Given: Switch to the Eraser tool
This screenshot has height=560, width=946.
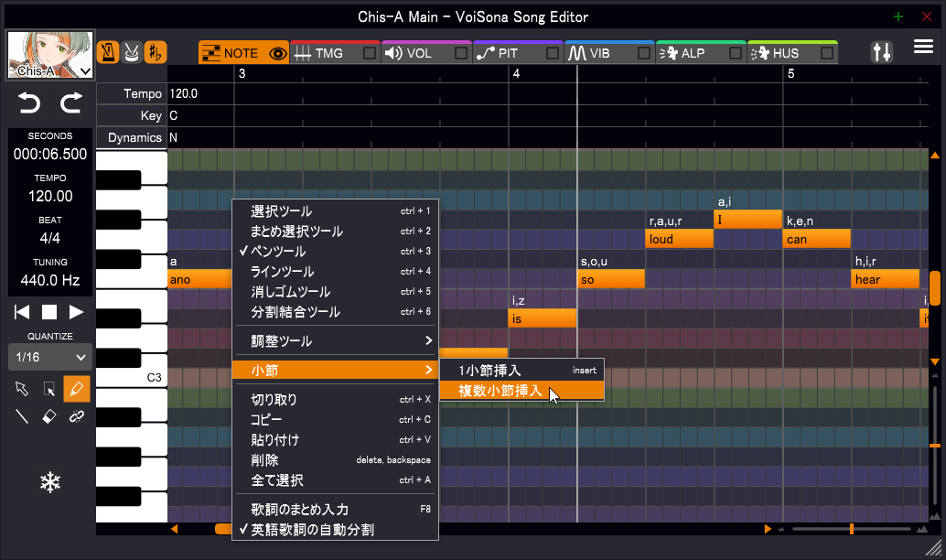Looking at the screenshot, I should (50, 416).
